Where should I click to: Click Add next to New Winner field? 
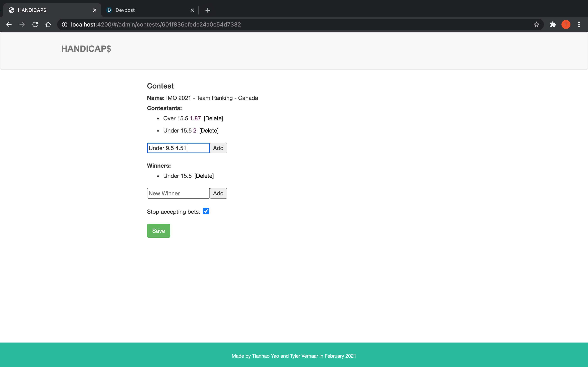tap(218, 193)
